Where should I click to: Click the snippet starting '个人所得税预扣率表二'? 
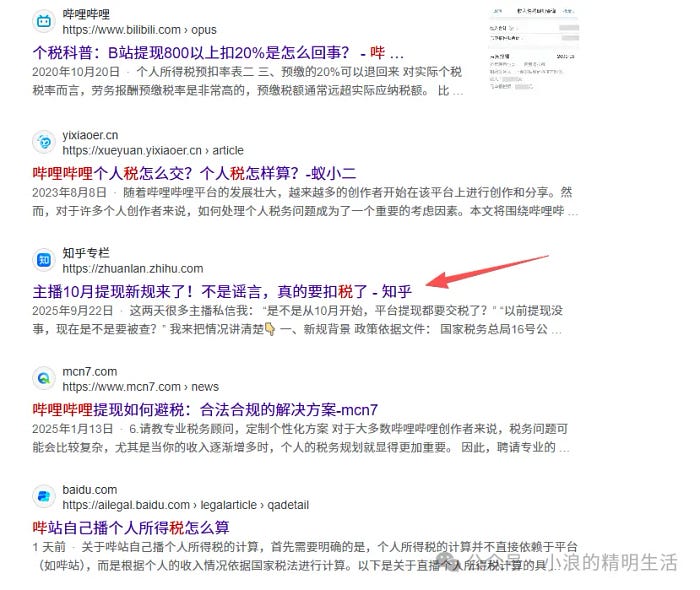tap(248, 81)
